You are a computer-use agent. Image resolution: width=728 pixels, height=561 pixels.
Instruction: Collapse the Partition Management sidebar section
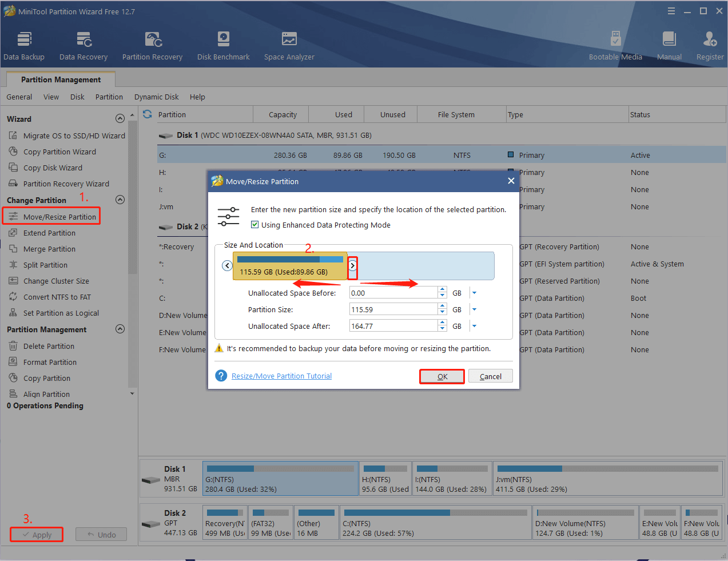coord(120,329)
